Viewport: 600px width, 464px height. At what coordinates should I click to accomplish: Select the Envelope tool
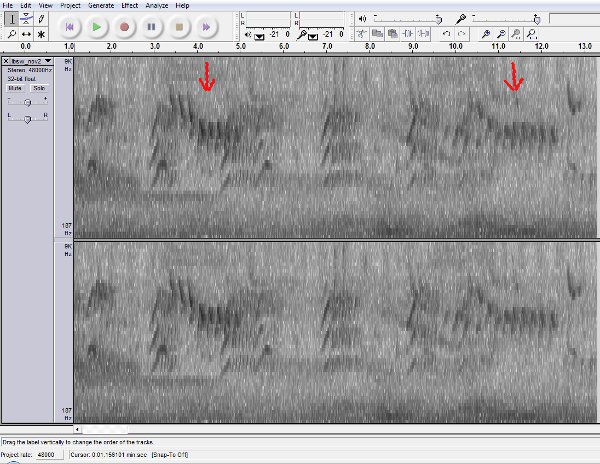(25, 19)
